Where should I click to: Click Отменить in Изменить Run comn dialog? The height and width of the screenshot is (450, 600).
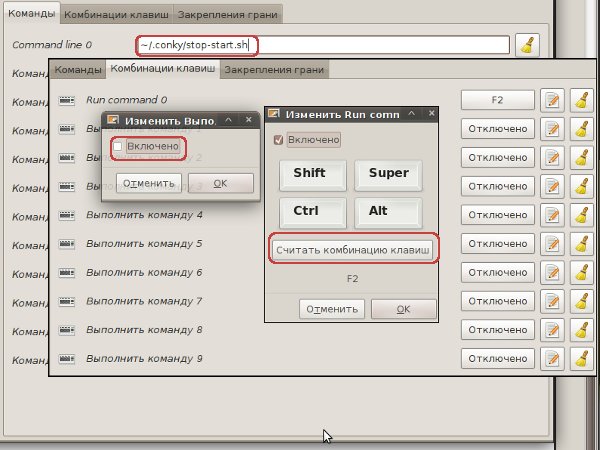point(332,309)
